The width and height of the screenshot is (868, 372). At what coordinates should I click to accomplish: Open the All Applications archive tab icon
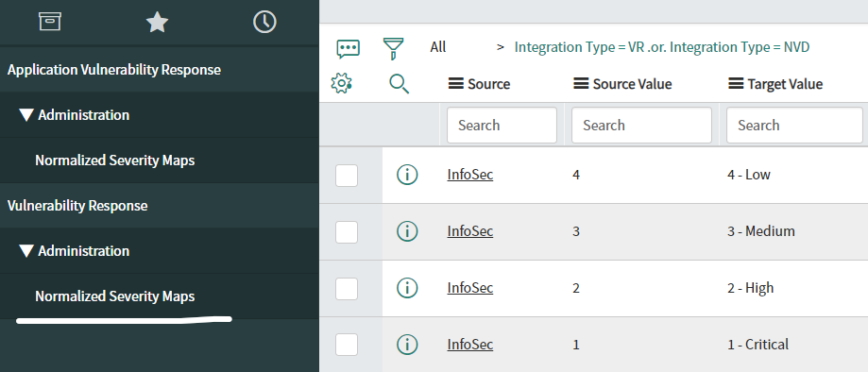coord(50,22)
